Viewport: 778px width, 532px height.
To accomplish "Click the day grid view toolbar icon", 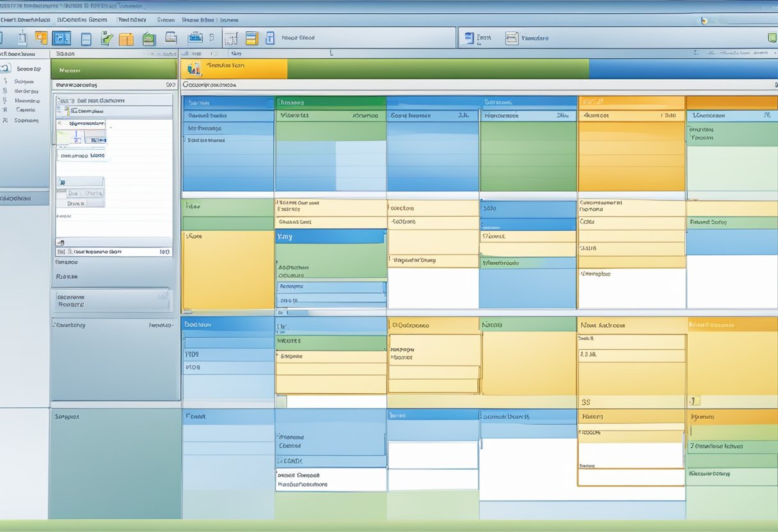I will (x=230, y=38).
